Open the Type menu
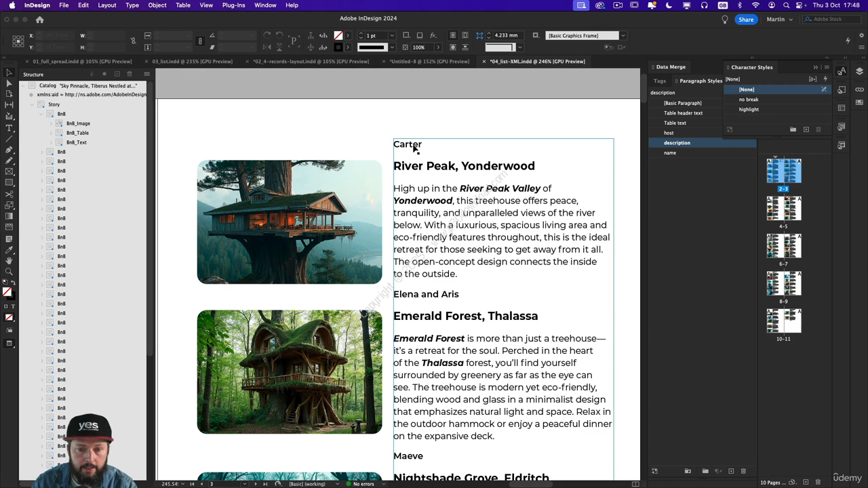This screenshot has height=488, width=868. (x=132, y=5)
